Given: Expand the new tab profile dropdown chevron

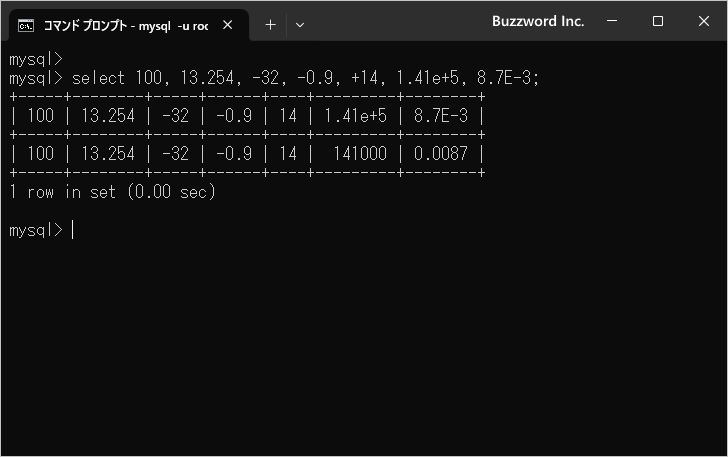Looking at the screenshot, I should [300, 25].
